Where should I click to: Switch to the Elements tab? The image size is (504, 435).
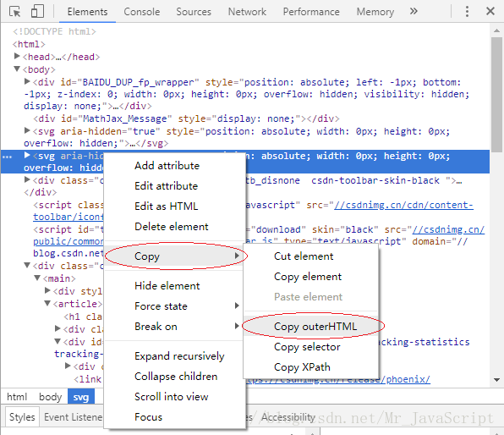(87, 12)
